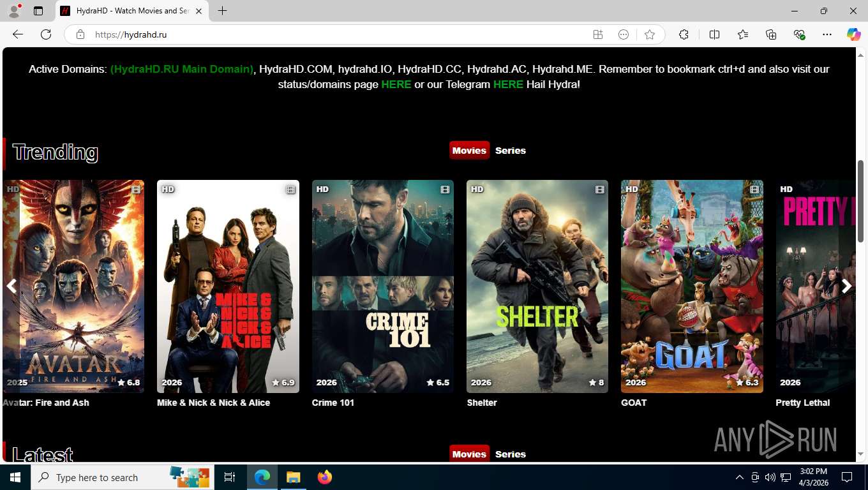Open the Favorites list
Image resolution: width=868 pixels, height=490 pixels.
(743, 34)
